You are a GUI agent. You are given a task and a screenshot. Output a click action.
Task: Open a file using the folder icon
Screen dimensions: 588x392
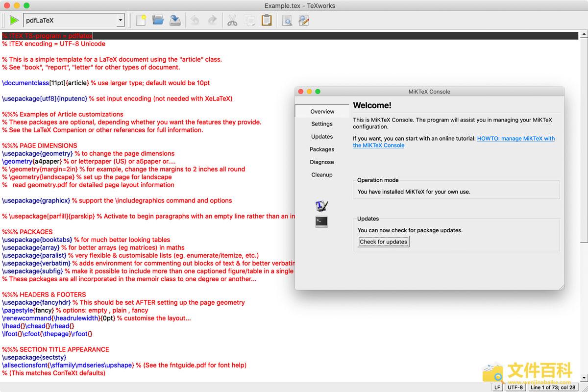pos(158,20)
